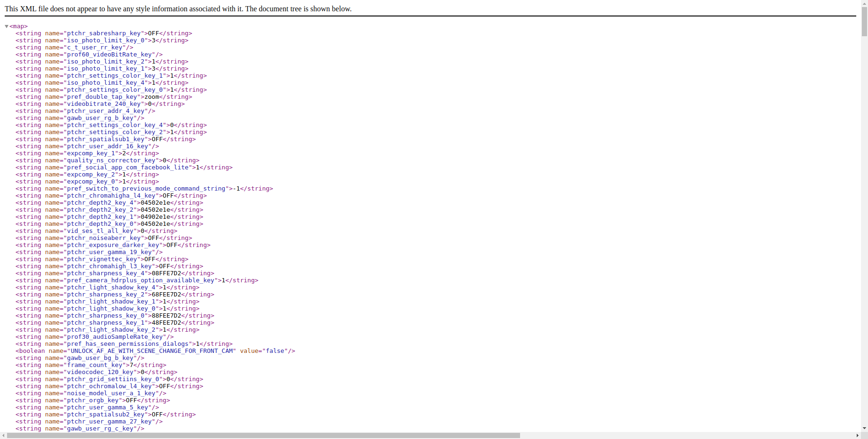Screen dimensions: 868x439
Task: Select the ptchr_sharpness_key_2 line
Action: tap(115, 295)
